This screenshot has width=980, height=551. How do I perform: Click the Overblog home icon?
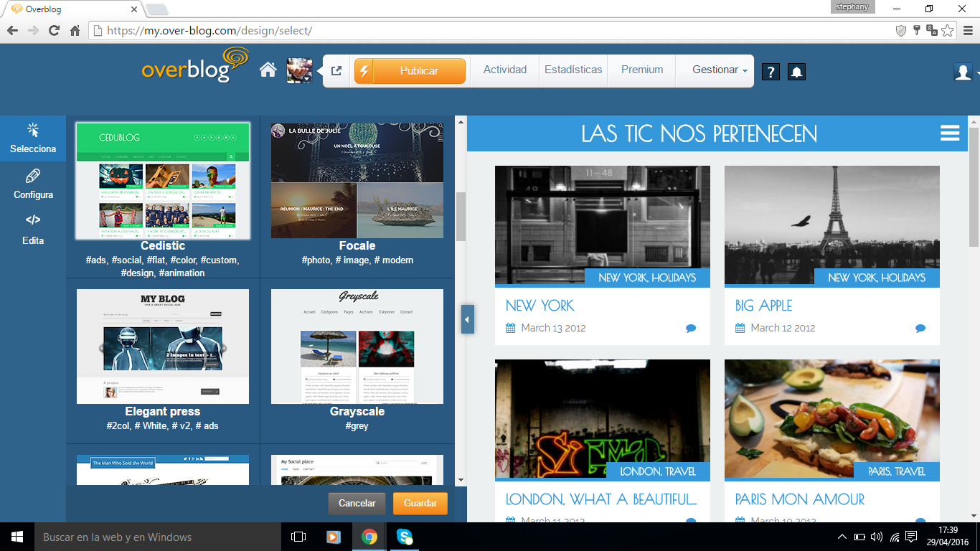click(x=268, y=70)
